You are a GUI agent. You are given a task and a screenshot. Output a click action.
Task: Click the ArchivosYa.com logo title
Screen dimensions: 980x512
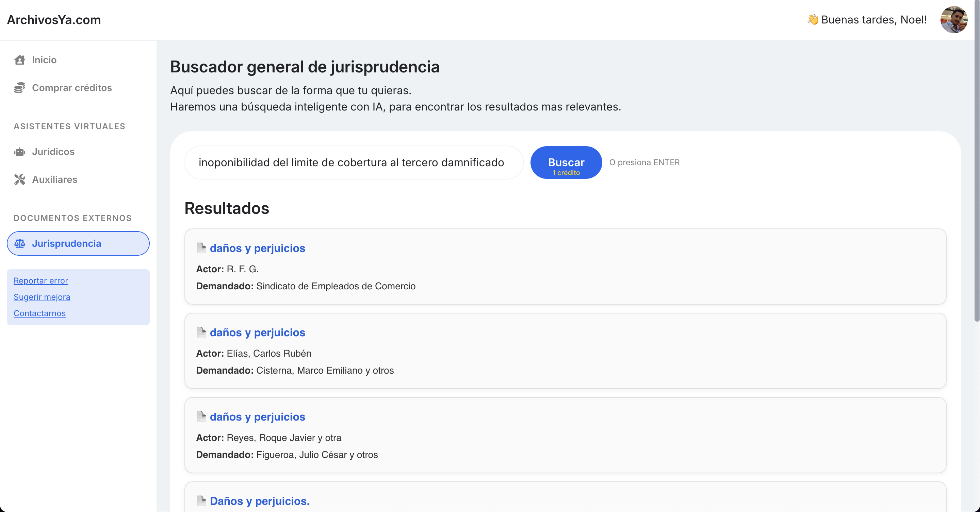click(x=54, y=20)
